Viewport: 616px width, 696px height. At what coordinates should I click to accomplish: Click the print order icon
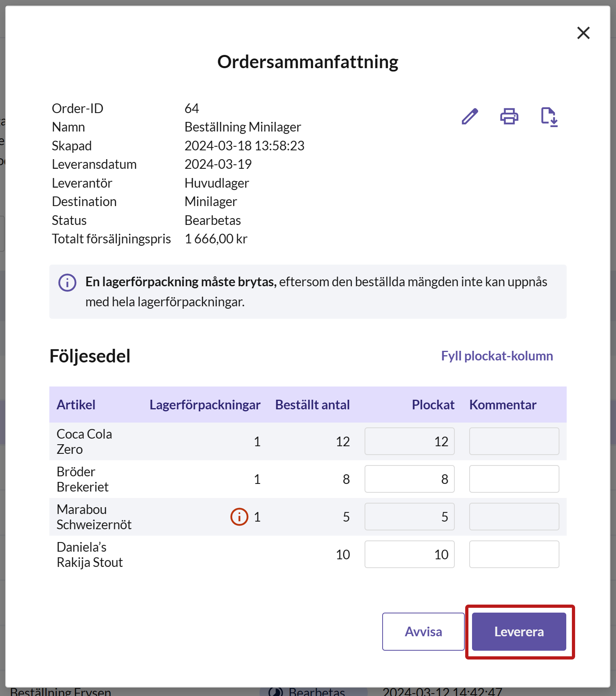pos(509,116)
